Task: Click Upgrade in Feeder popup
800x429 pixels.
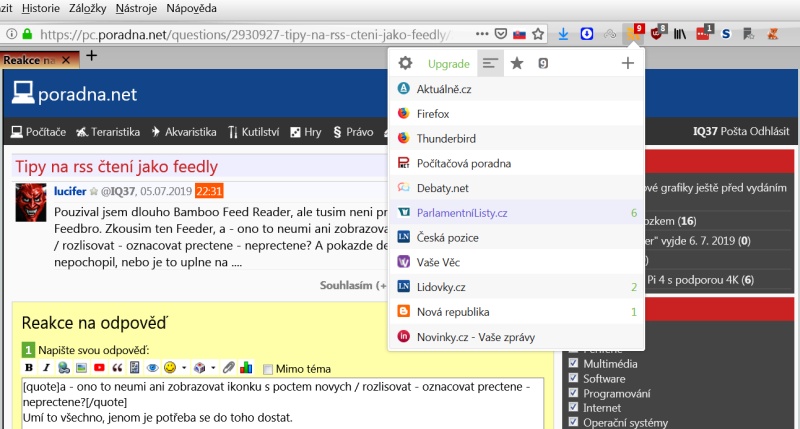Action: (x=448, y=64)
